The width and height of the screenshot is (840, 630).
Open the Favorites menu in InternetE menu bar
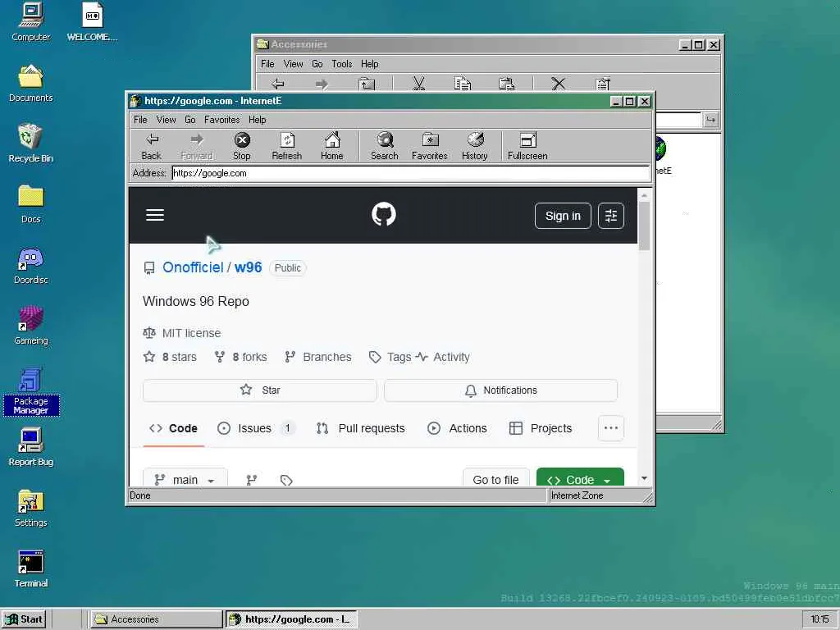[221, 120]
